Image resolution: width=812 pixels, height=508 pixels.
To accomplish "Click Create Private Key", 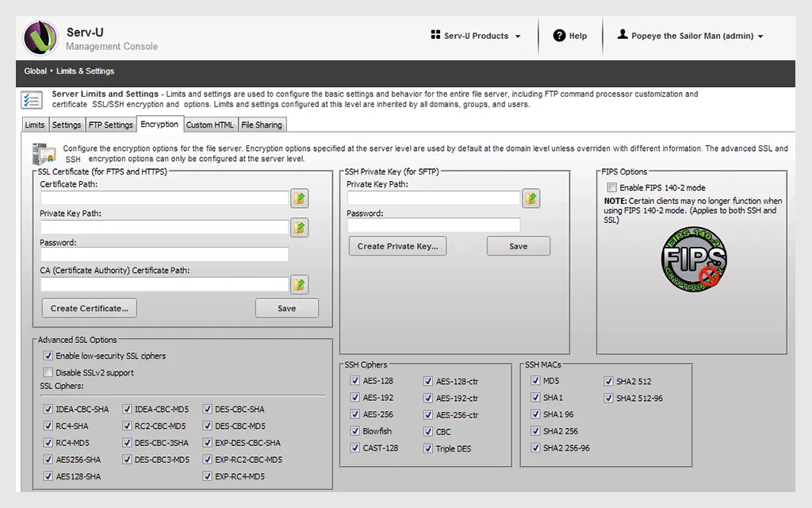I will (397, 246).
